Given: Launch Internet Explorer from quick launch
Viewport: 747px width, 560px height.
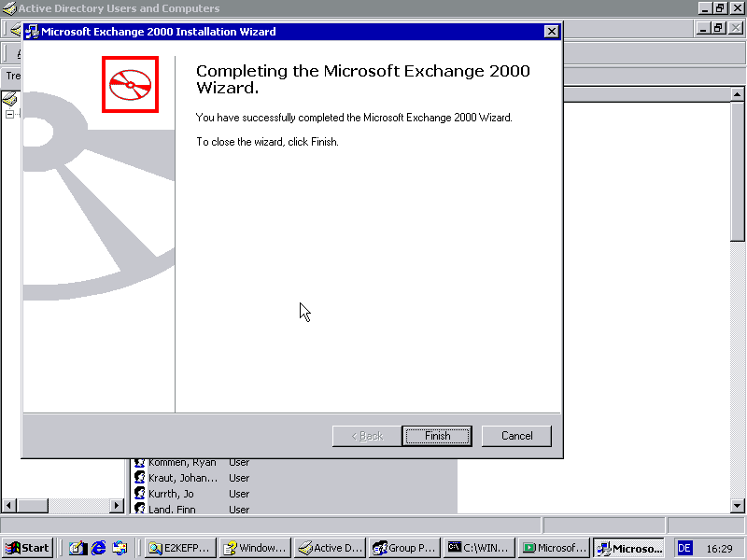Looking at the screenshot, I should click(x=98, y=548).
